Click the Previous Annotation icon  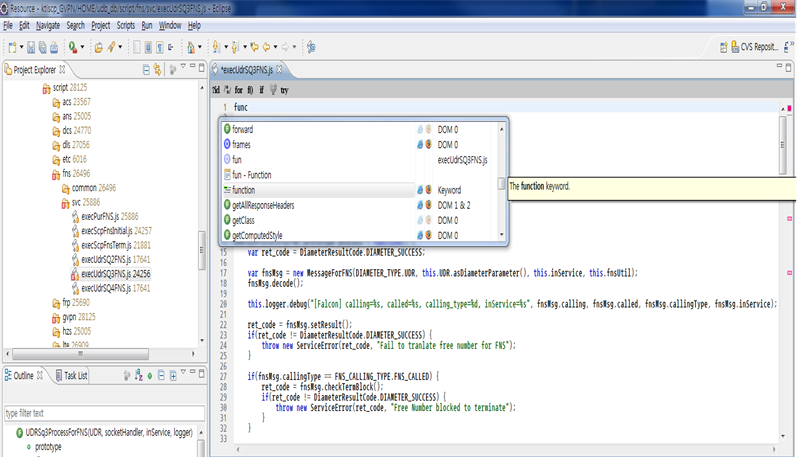click(235, 47)
